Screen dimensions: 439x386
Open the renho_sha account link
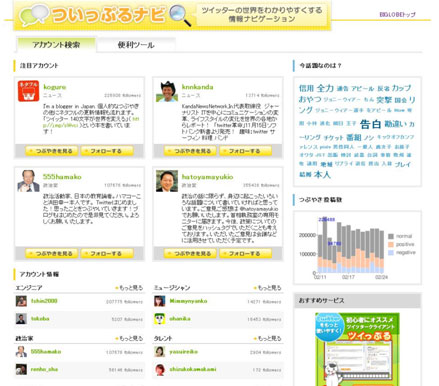[x=44, y=369]
